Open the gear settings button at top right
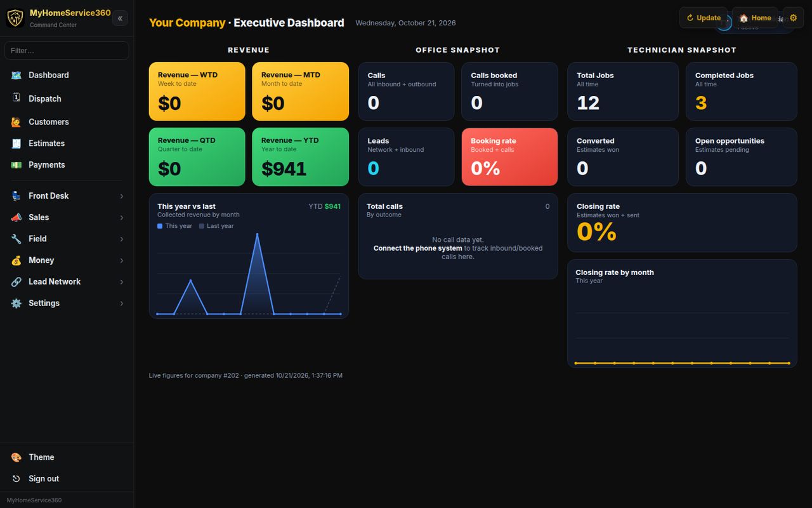The image size is (812, 508). [x=793, y=18]
